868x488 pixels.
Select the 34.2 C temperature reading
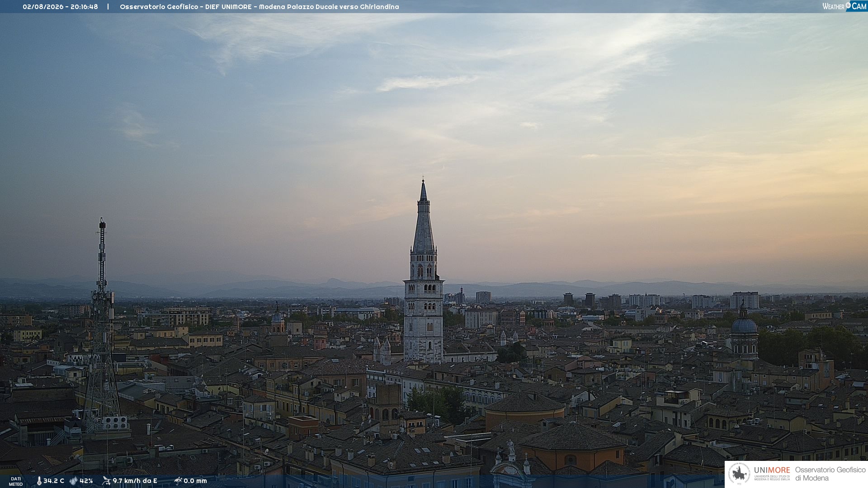(x=54, y=481)
